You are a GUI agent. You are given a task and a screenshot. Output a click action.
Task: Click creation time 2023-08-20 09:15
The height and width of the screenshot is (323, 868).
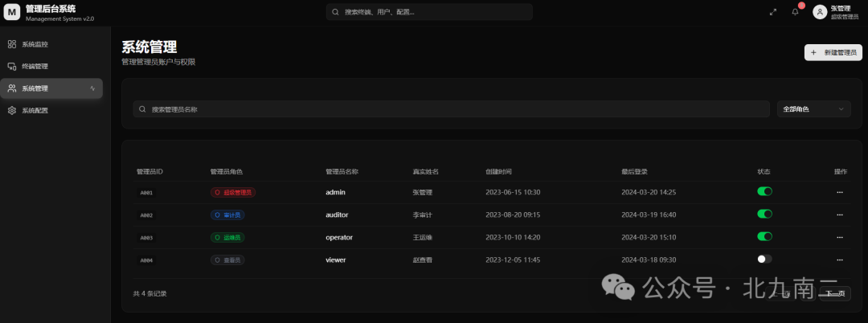click(513, 215)
